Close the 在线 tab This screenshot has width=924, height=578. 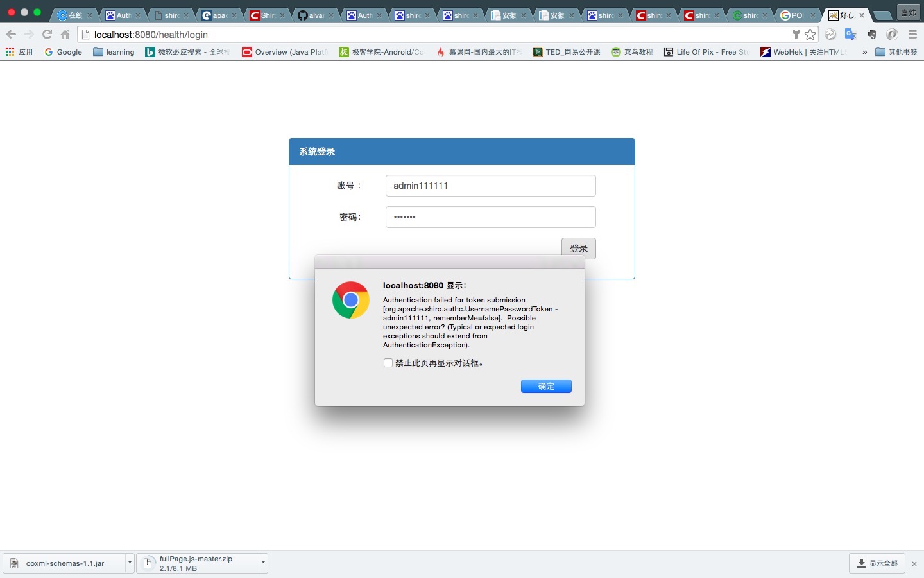click(x=90, y=15)
